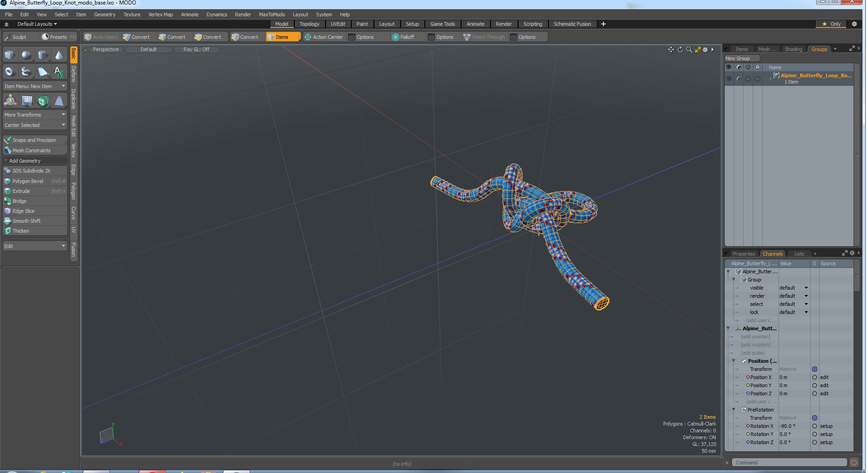Screen dimensions: 868x473
Task: Select the Deform vertical tab
Action: pyautogui.click(x=74, y=74)
